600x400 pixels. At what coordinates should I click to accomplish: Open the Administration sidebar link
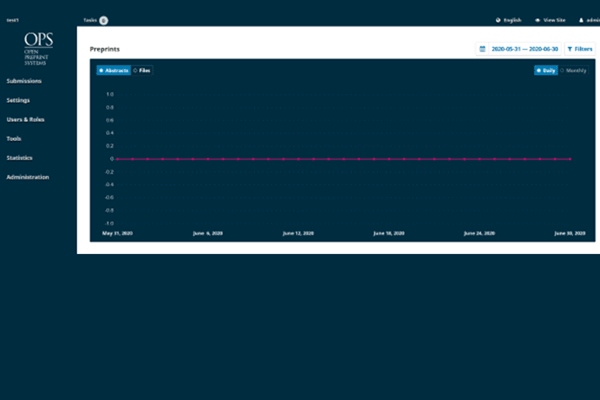pos(28,177)
